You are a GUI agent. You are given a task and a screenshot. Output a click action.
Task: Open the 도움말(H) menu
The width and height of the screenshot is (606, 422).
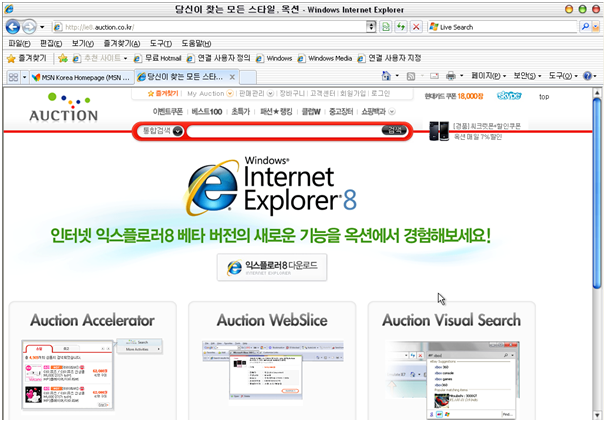[x=196, y=43]
